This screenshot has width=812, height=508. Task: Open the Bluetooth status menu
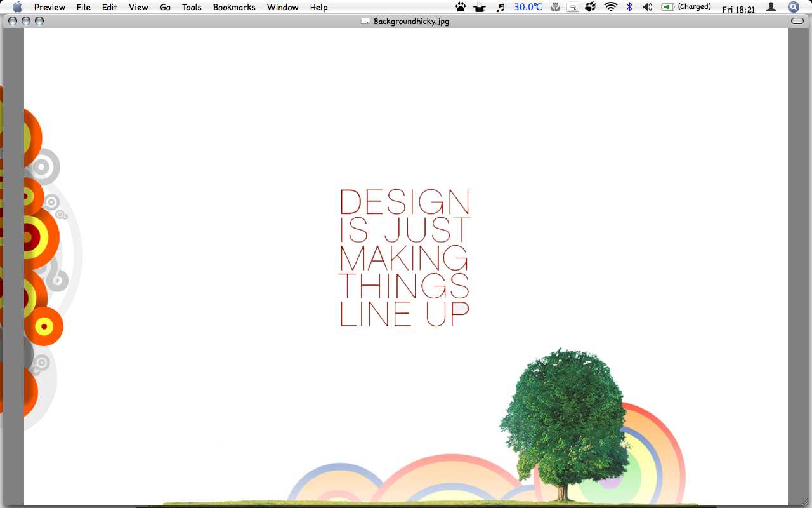point(630,7)
